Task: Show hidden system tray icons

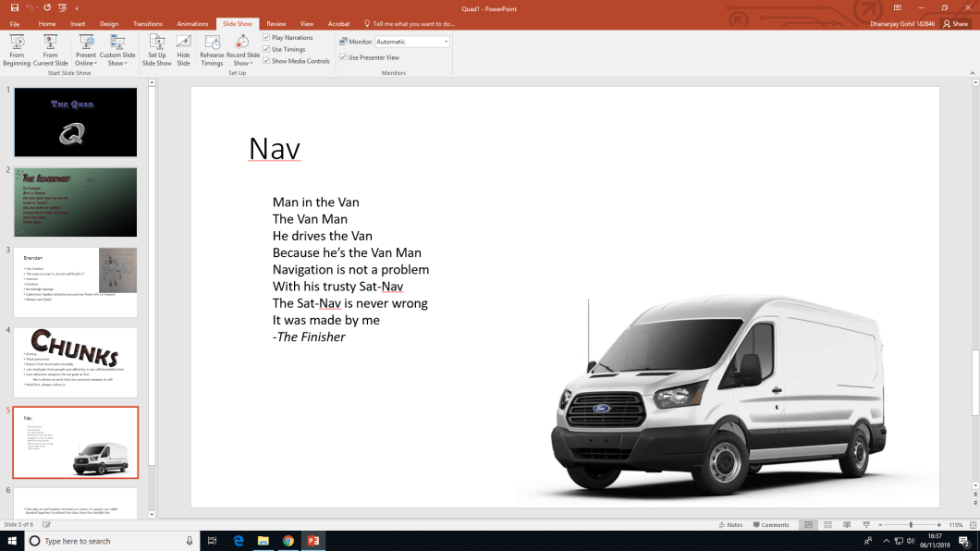Action: (886, 541)
